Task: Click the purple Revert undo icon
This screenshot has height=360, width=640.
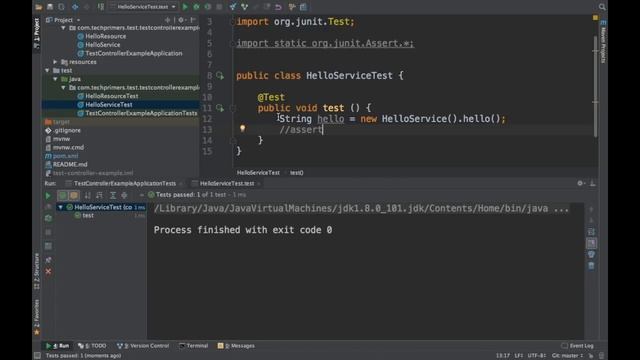Action: (x=278, y=7)
